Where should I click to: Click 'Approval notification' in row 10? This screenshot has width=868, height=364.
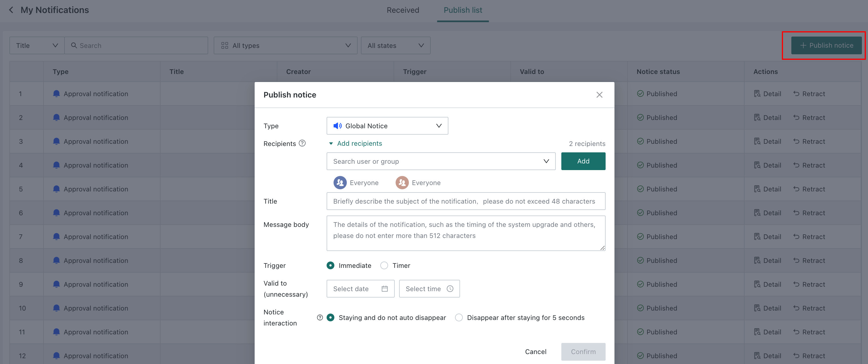click(96, 308)
